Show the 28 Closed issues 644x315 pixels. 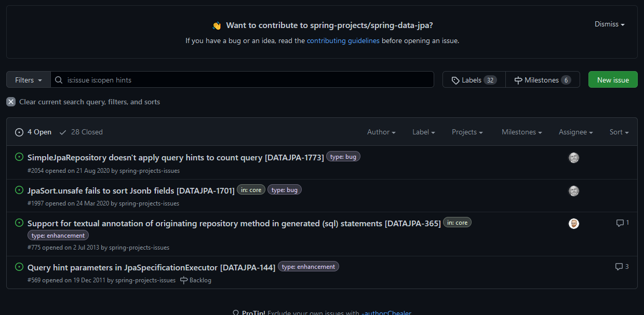click(81, 132)
